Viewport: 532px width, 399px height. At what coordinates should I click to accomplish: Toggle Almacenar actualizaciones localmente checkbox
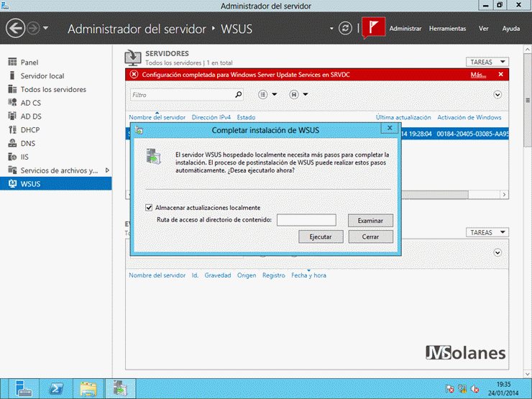pos(149,208)
